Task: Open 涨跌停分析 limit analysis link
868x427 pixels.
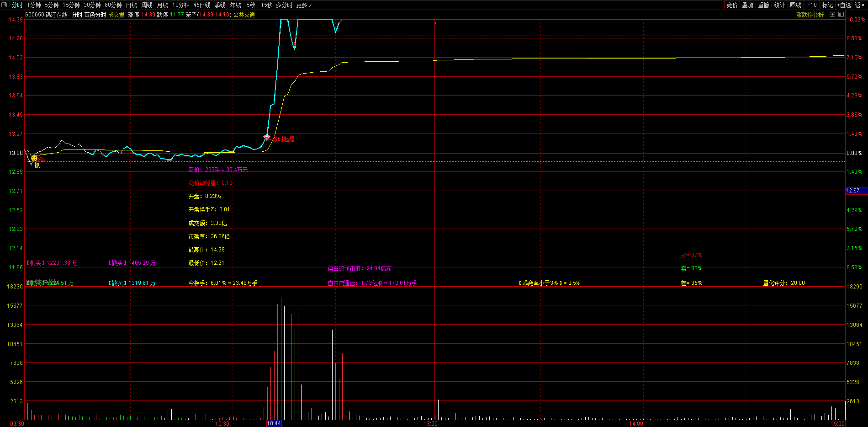Action: point(810,15)
